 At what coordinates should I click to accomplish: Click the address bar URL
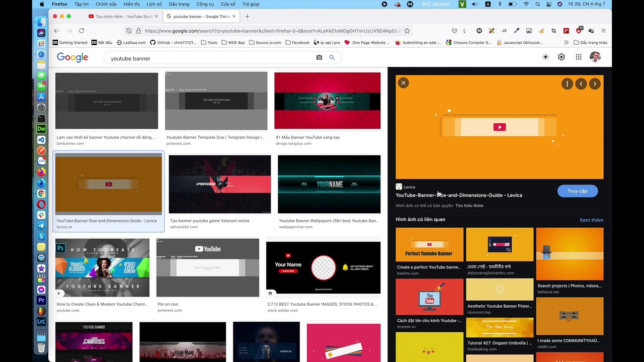click(272, 31)
